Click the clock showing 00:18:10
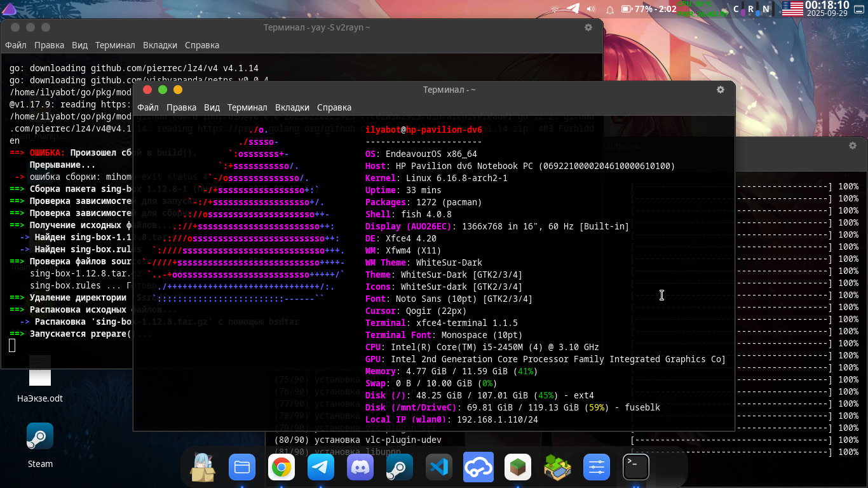The height and width of the screenshot is (488, 868). tap(826, 6)
